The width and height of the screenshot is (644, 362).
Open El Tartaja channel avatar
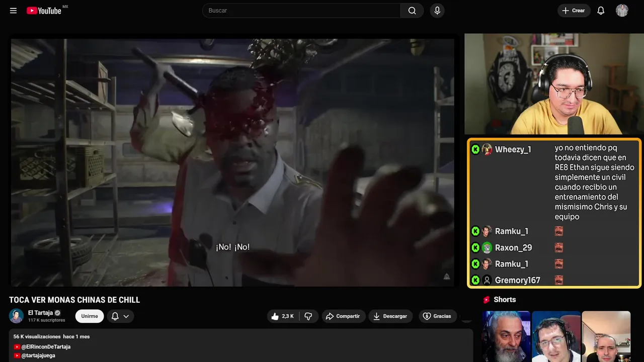[17, 316]
